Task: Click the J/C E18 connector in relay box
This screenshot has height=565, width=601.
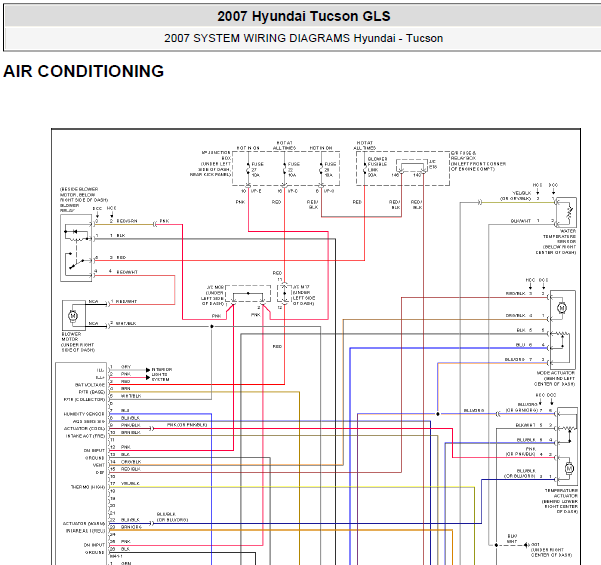Action: pos(412,166)
